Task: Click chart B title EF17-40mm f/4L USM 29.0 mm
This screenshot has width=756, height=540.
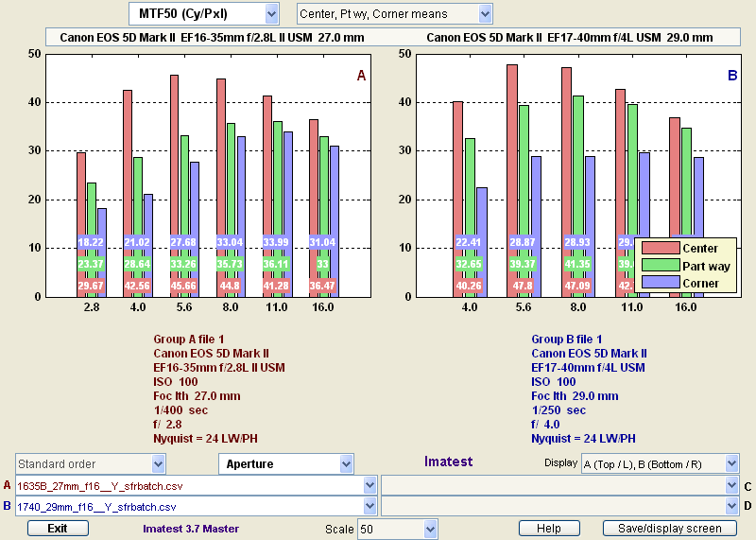Action: point(630,38)
